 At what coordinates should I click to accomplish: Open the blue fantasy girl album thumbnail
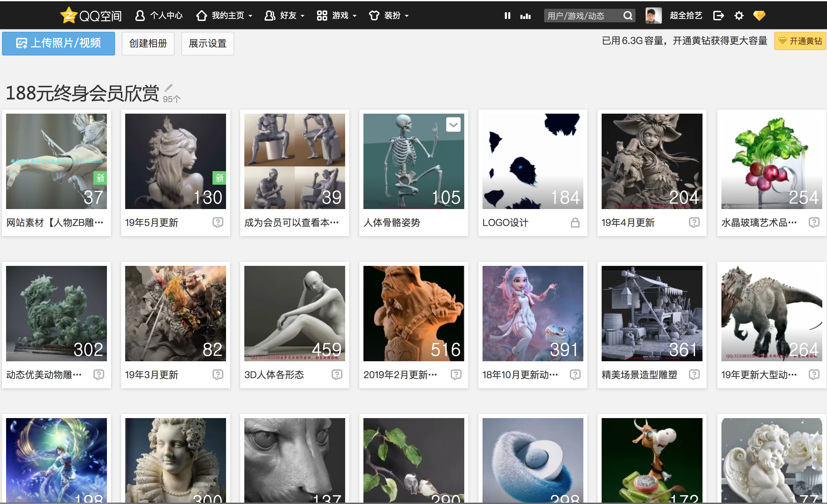(x=57, y=460)
